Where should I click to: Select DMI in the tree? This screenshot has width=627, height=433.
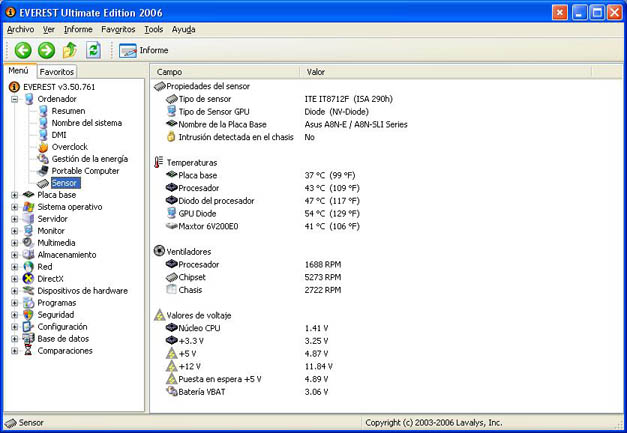click(59, 135)
